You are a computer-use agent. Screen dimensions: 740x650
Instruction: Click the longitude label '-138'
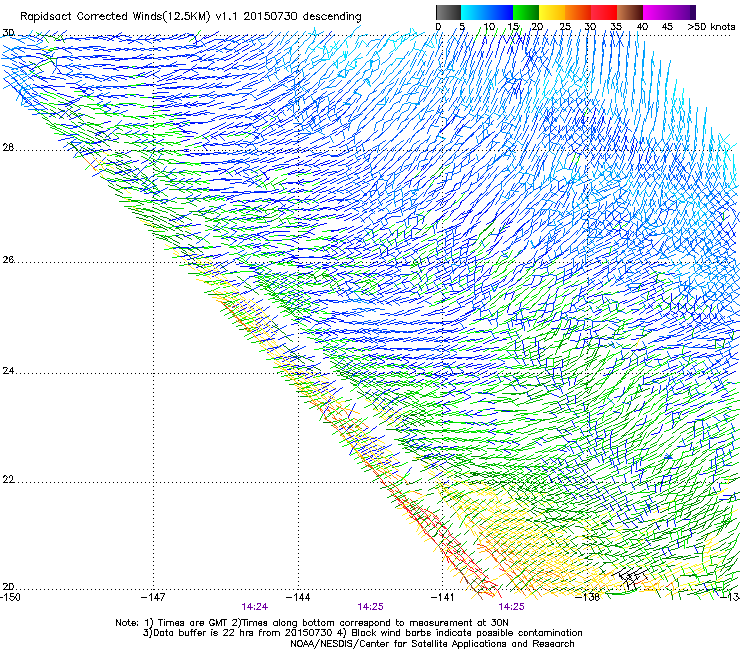(x=587, y=597)
